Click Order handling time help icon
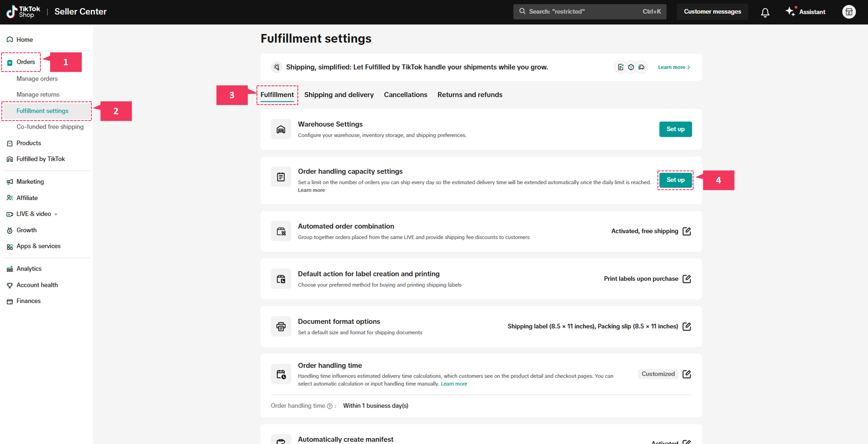 (330, 406)
